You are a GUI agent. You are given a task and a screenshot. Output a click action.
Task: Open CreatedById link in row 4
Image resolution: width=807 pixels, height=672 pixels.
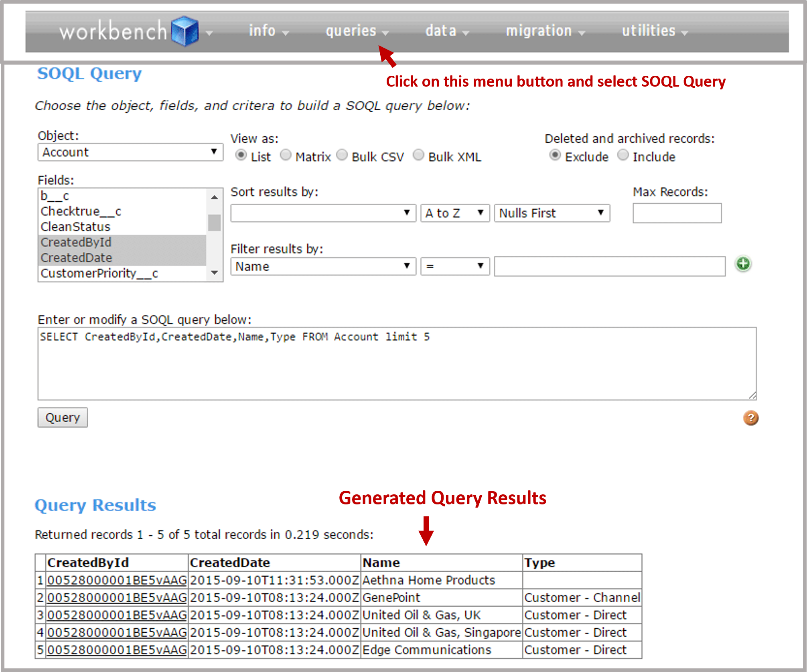[117, 632]
